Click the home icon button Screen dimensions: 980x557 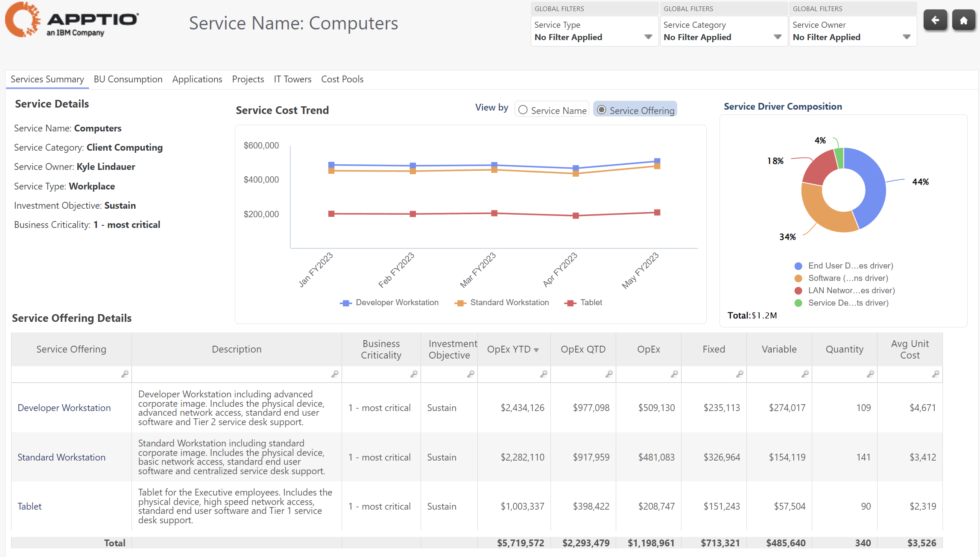point(963,20)
